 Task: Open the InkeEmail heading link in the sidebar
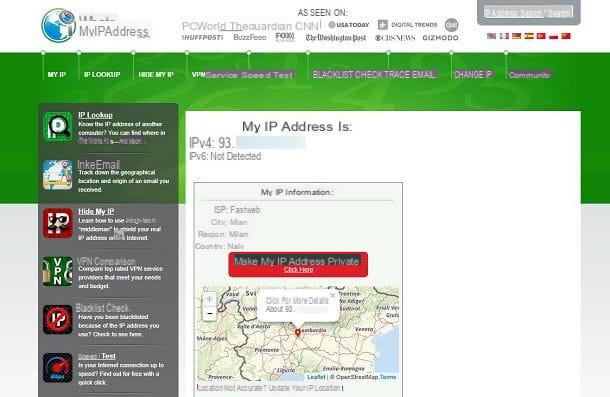tap(98, 165)
